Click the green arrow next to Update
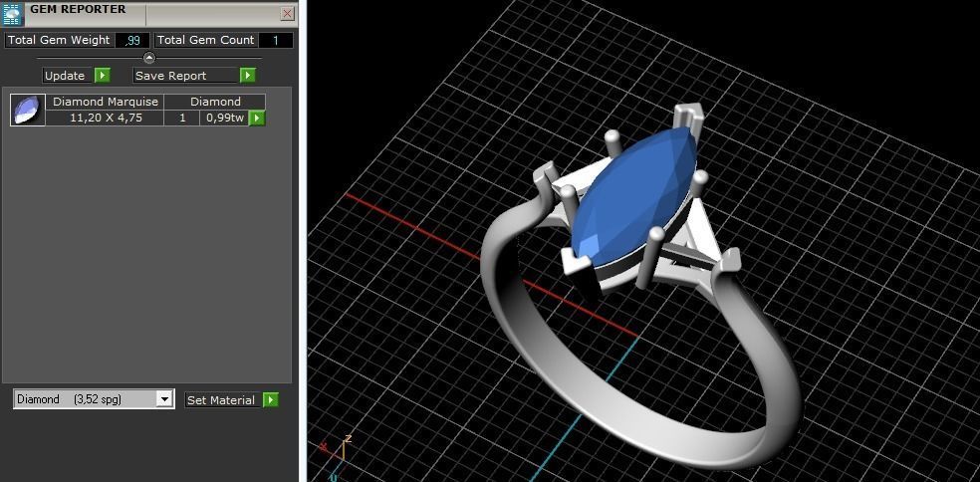 [x=103, y=76]
